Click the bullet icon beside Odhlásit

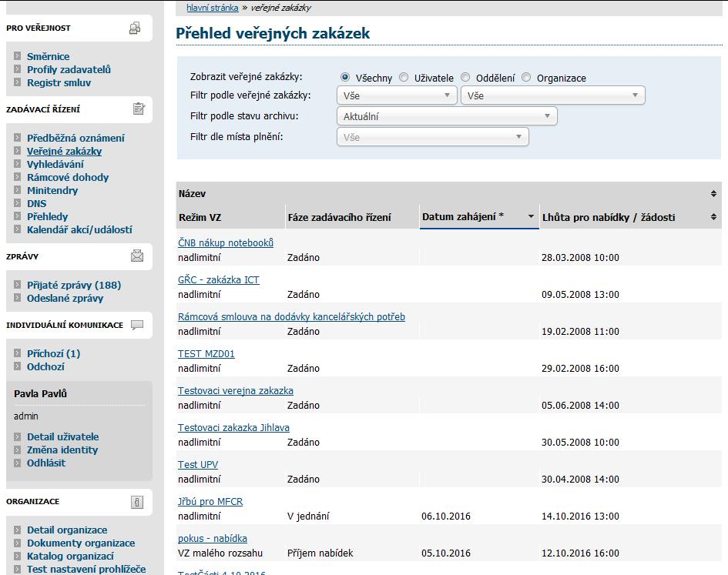tap(17, 463)
